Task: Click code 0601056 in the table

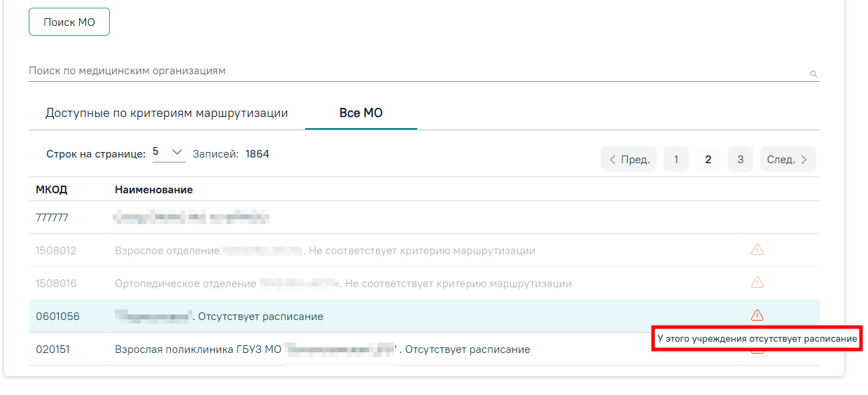Action: point(57,317)
